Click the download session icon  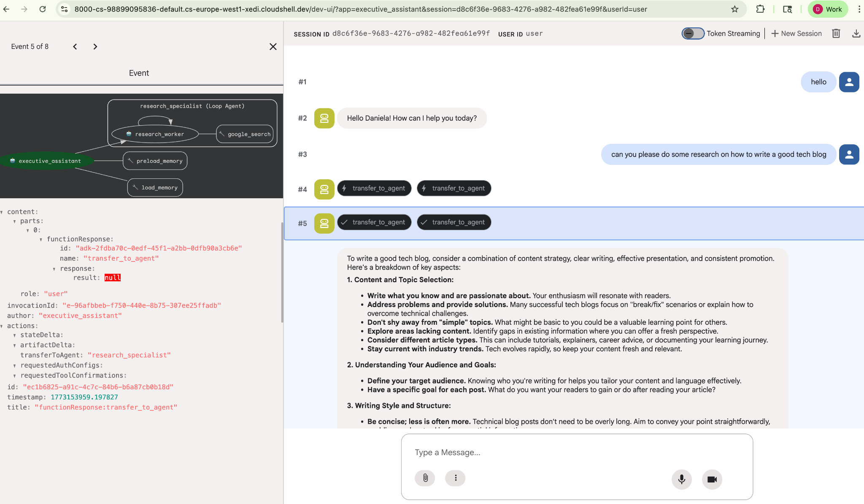856,33
